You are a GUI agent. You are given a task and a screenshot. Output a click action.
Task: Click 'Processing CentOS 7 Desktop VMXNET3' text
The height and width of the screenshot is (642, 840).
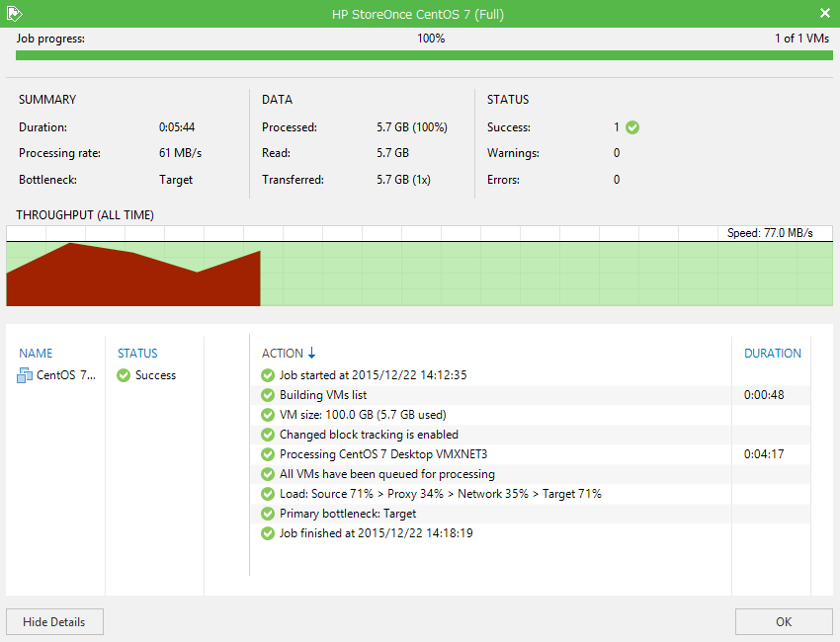(x=383, y=454)
